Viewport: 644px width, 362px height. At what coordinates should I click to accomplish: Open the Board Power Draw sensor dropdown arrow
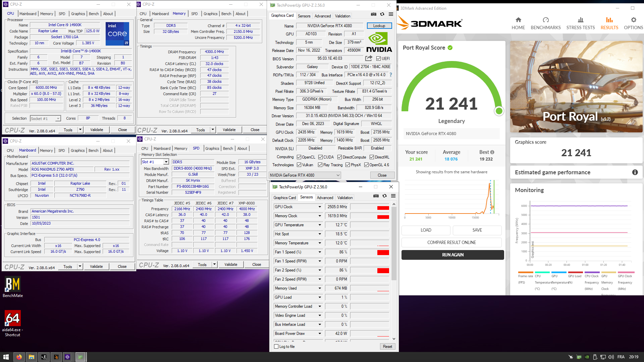pos(320,334)
